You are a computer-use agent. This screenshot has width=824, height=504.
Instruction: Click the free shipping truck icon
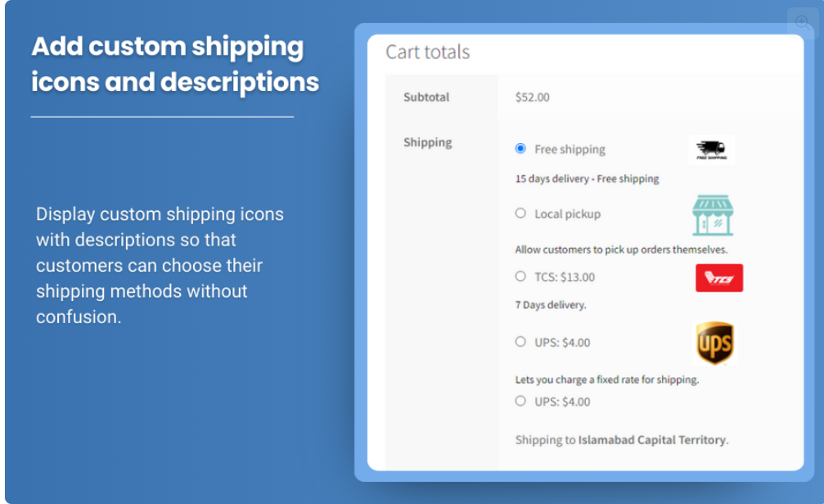[711, 150]
